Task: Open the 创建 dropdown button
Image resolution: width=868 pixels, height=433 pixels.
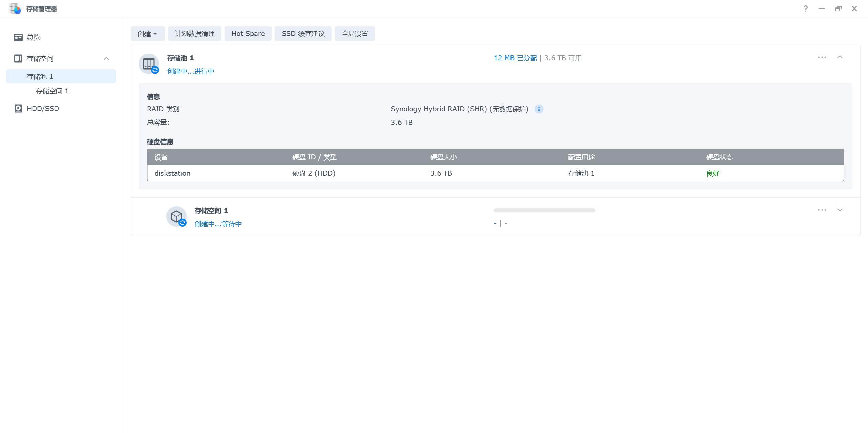Action: click(x=147, y=34)
